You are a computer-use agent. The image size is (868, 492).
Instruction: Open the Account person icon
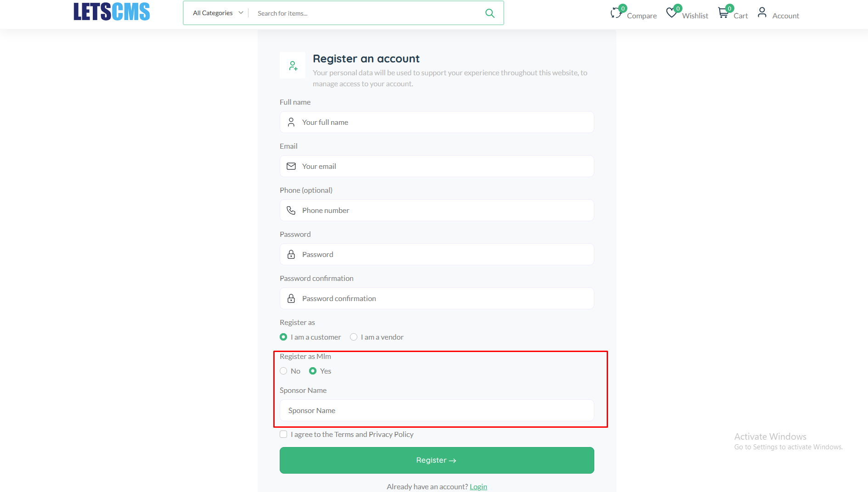[762, 12]
